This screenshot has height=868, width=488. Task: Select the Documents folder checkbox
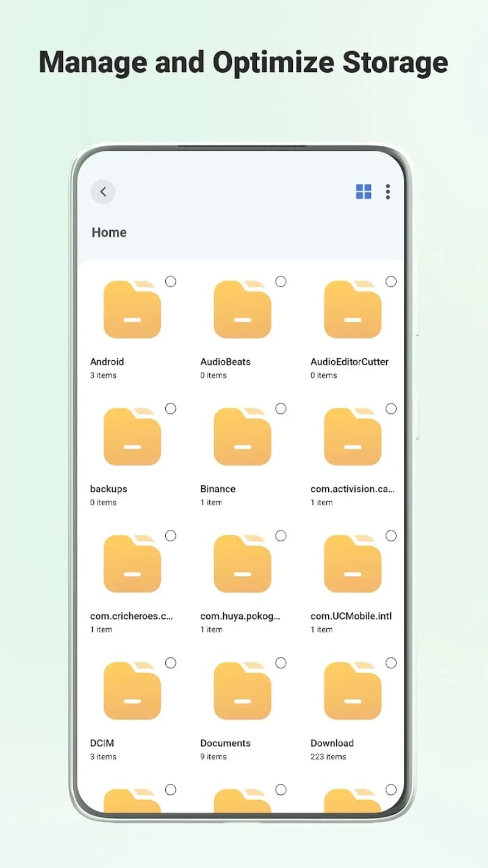point(281,662)
